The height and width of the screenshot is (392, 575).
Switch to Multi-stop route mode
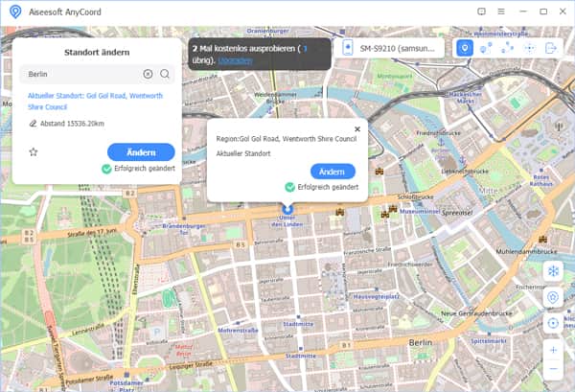[508, 48]
